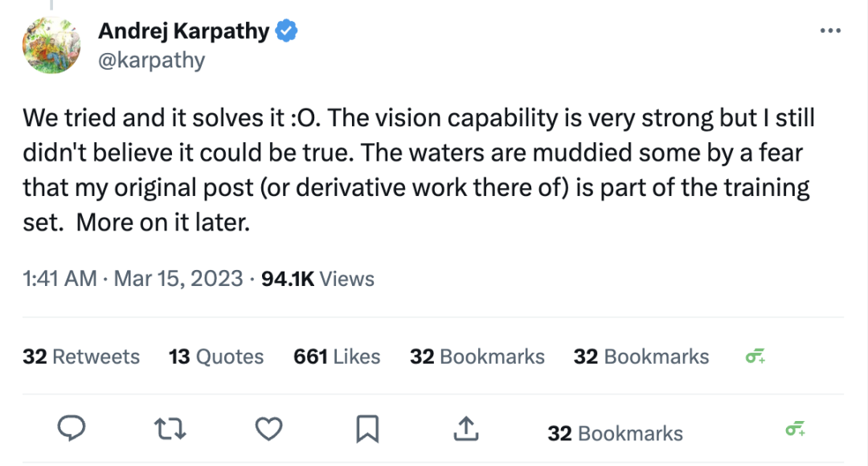Open the three-dot more options menu
The image size is (868, 466).
point(829,31)
